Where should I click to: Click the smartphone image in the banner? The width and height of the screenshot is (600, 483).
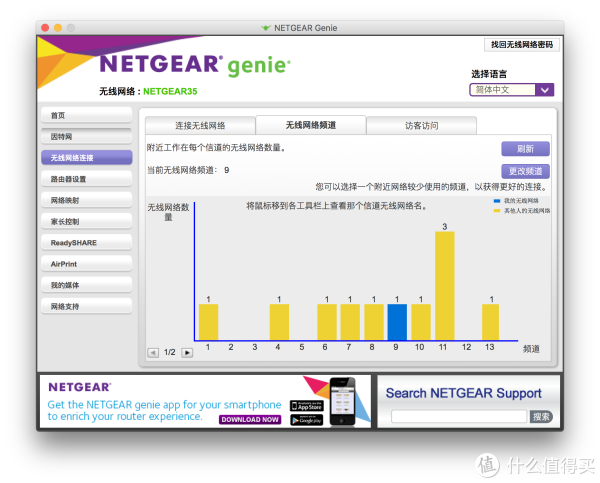342,401
